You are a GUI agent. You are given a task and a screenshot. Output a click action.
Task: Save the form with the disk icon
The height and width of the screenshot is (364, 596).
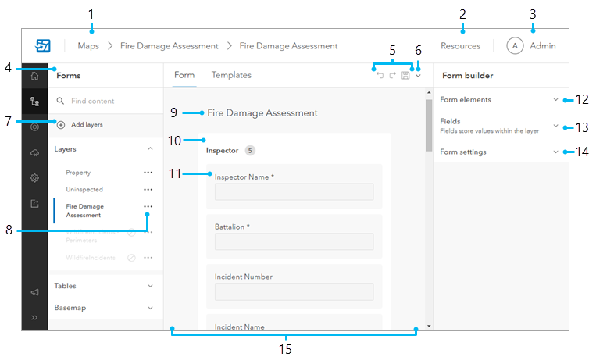[405, 76]
